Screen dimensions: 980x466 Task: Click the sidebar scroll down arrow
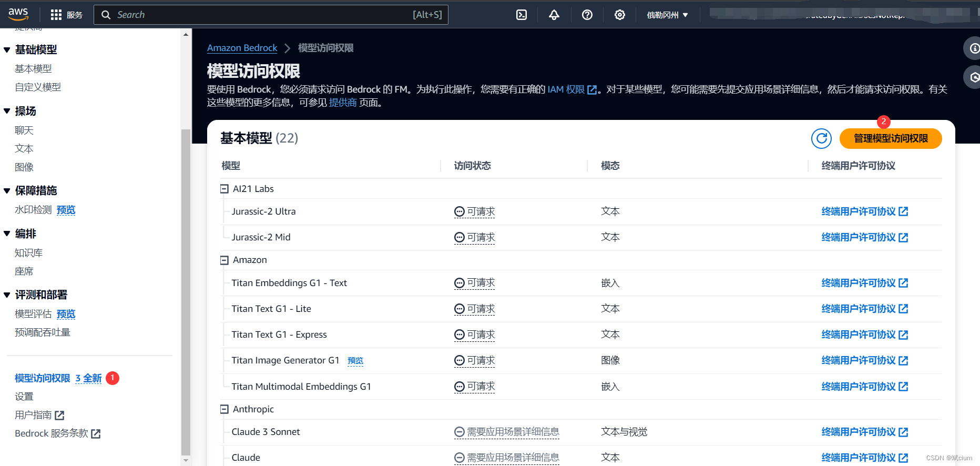click(186, 461)
